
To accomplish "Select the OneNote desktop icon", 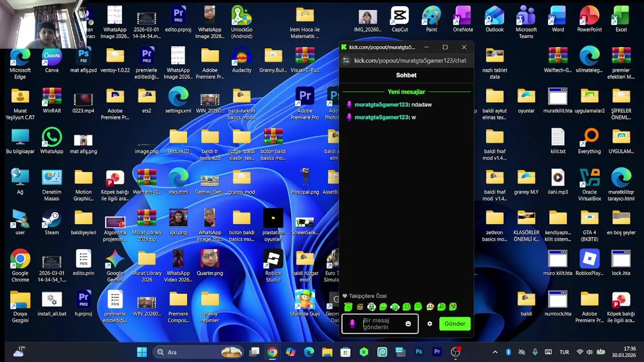I will tap(463, 20).
